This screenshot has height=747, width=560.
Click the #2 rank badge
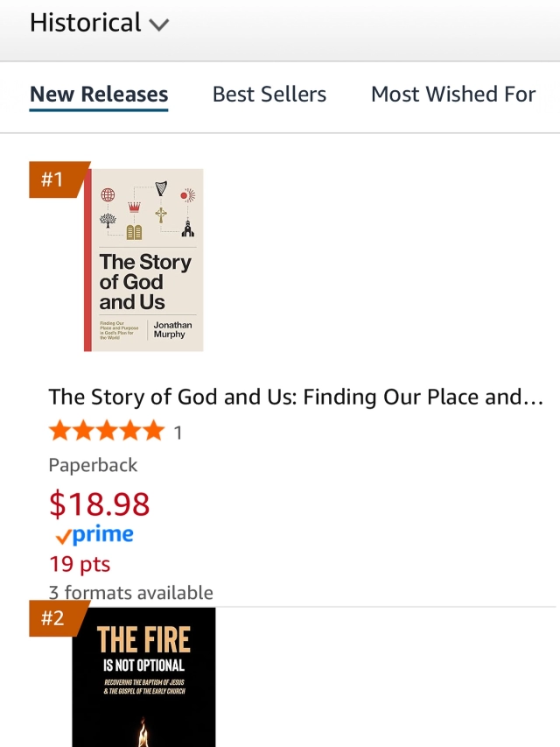(55, 618)
